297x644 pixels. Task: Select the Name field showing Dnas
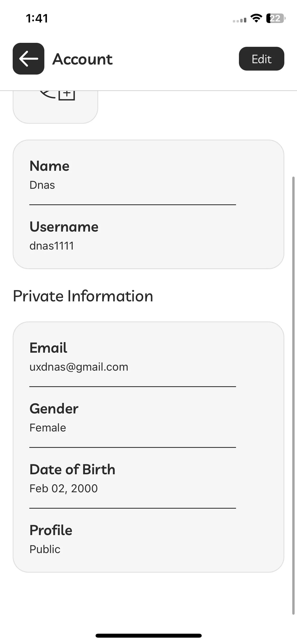pos(133,174)
